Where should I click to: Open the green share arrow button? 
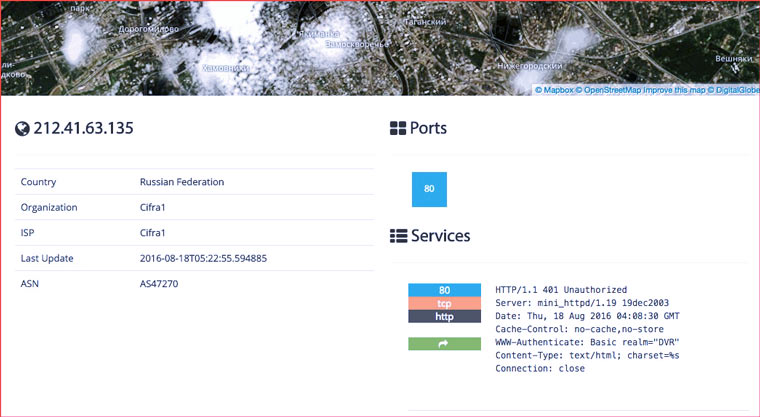pyautogui.click(x=444, y=344)
